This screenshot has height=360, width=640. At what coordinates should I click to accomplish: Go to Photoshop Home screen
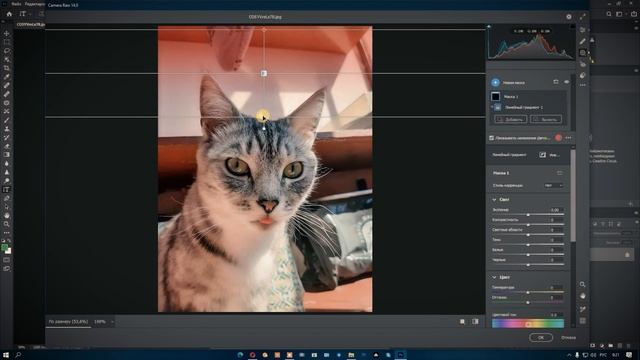coord(9,13)
